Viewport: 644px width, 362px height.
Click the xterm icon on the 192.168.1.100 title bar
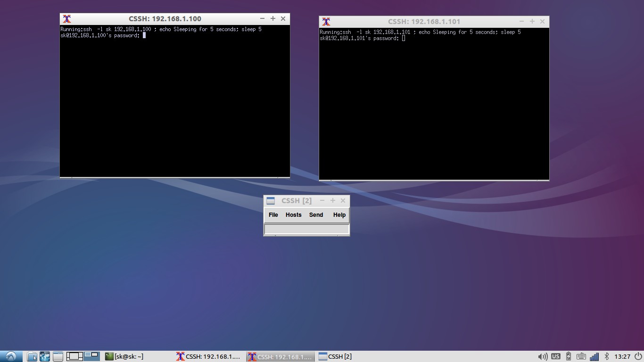(67, 19)
